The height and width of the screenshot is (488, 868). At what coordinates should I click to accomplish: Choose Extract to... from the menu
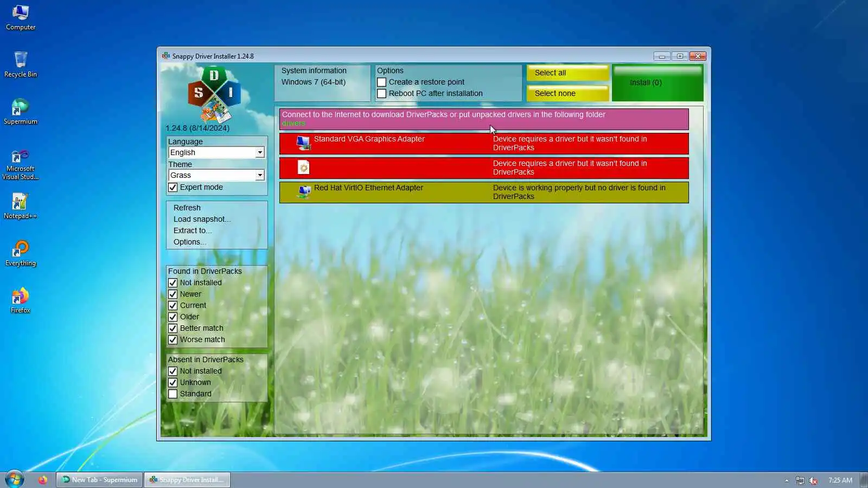tap(193, 231)
